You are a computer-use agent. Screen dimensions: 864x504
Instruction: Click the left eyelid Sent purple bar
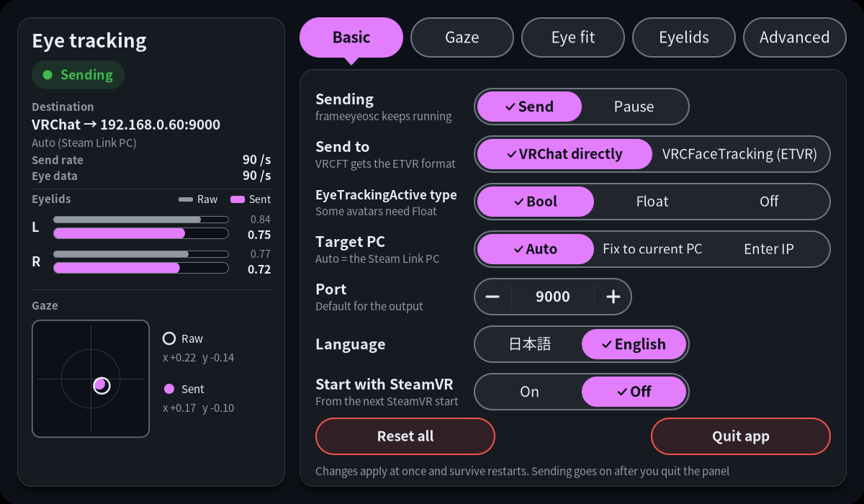[x=141, y=233]
